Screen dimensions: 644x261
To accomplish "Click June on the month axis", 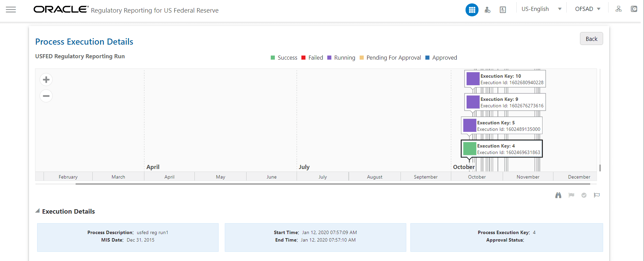I will [271, 177].
